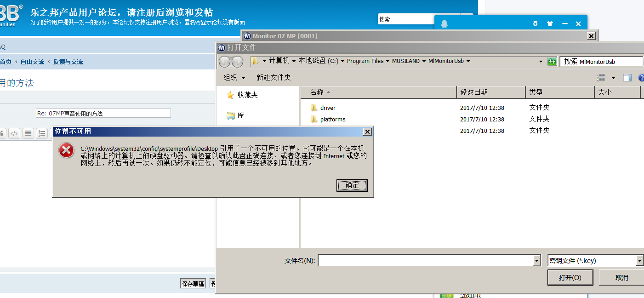
Task: Click the QQ skin shirt icon
Action: coord(550,24)
